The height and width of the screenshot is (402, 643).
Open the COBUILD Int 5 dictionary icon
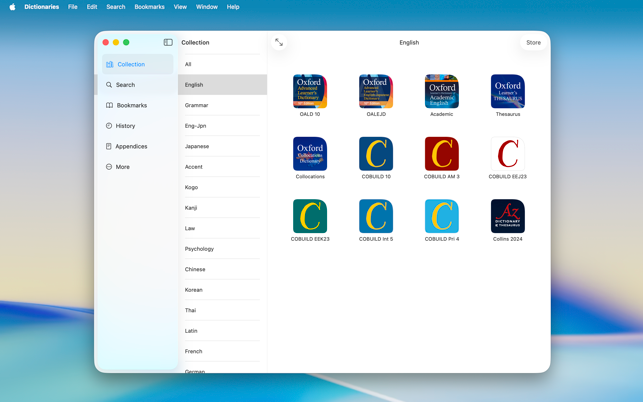[376, 216]
